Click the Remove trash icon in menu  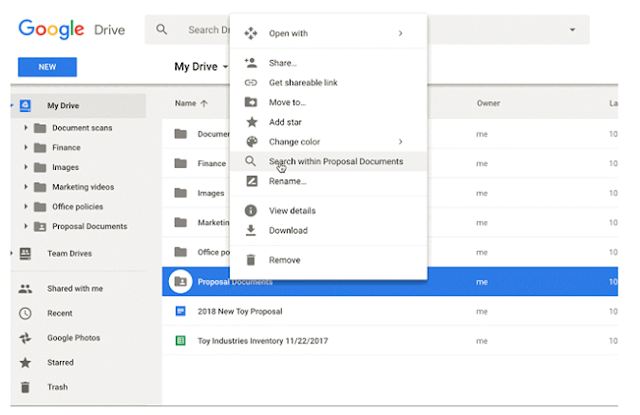point(251,260)
